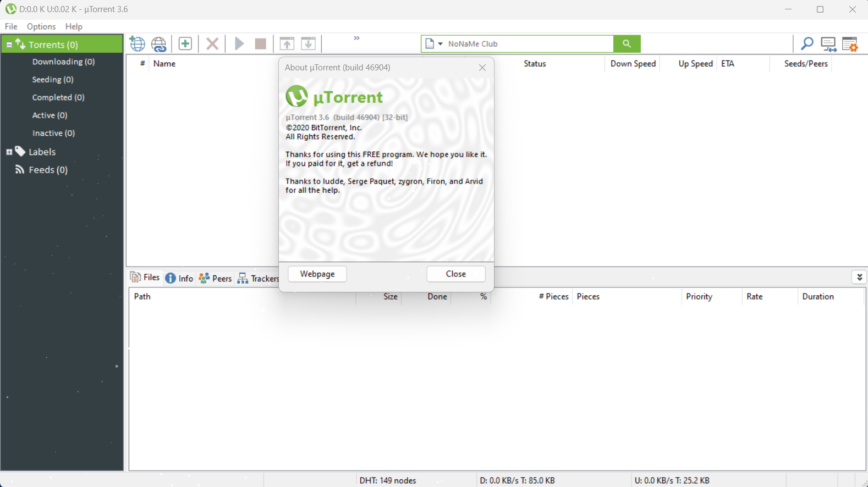Viewport: 868px width, 487px height.
Task: Select Seeding (0) category
Action: 53,80
